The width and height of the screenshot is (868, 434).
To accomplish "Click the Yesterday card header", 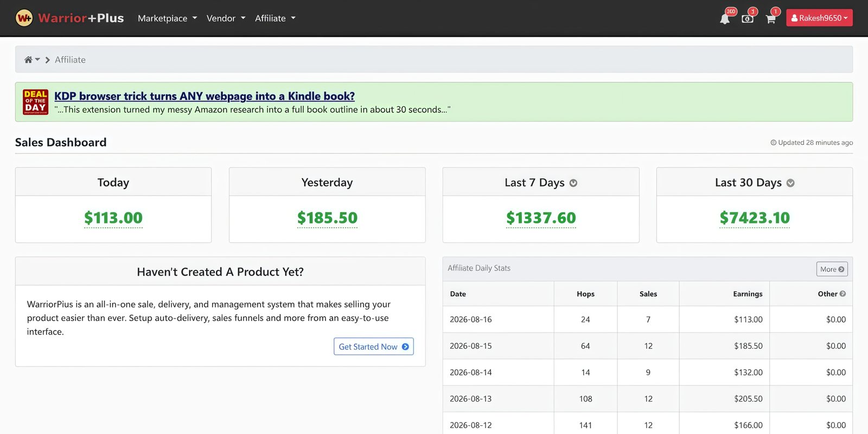I will pos(327,182).
